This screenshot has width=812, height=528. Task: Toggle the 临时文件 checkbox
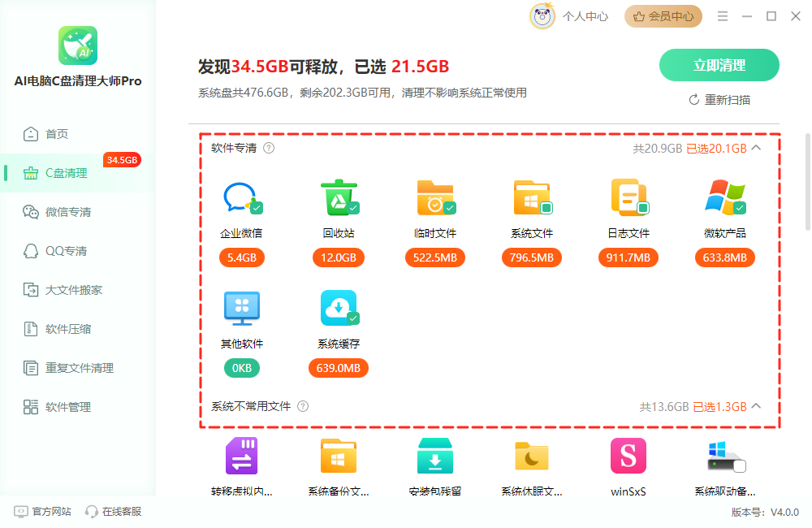(450, 208)
